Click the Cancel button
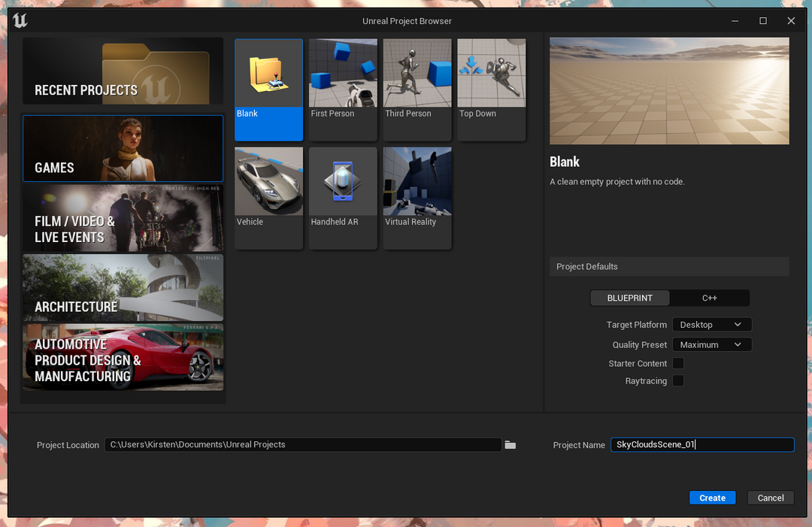Image resolution: width=812 pixels, height=527 pixels. tap(771, 498)
